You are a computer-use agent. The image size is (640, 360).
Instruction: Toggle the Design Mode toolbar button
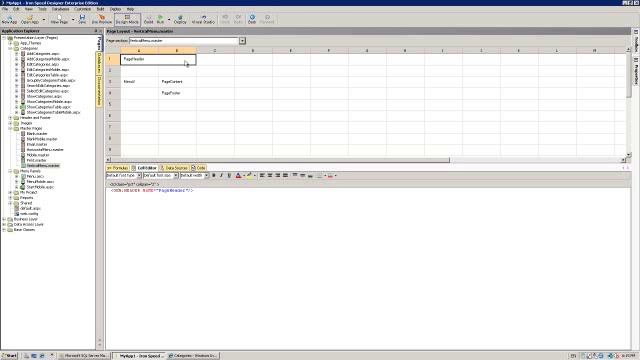coord(127,19)
